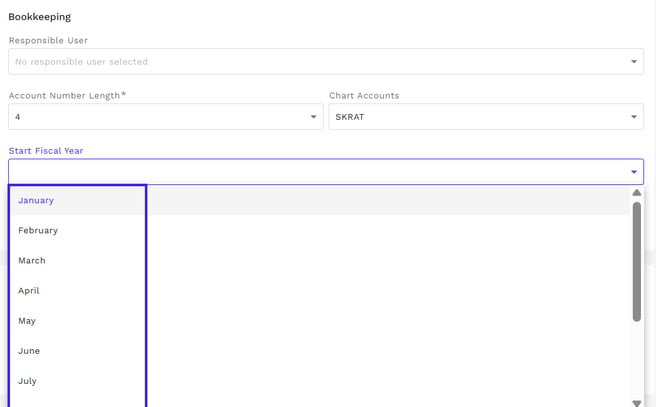Select April from the options
This screenshot has width=656, height=407.
click(29, 290)
